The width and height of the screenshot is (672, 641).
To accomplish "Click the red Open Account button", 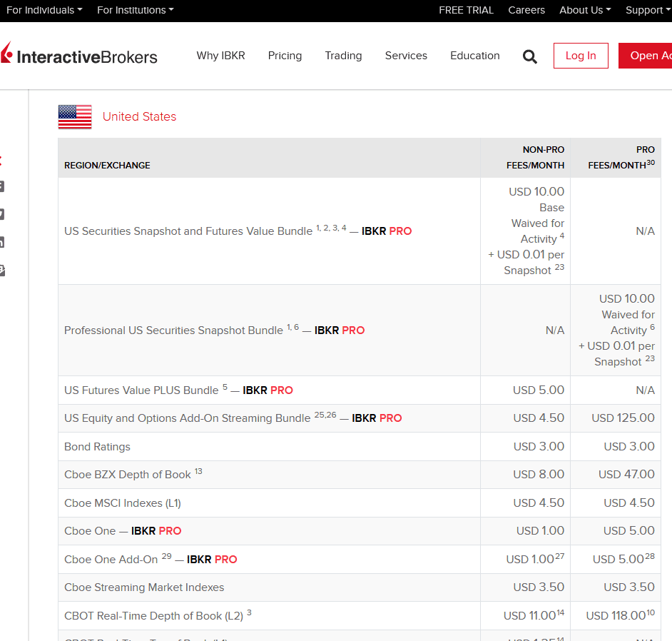I will 645,56.
